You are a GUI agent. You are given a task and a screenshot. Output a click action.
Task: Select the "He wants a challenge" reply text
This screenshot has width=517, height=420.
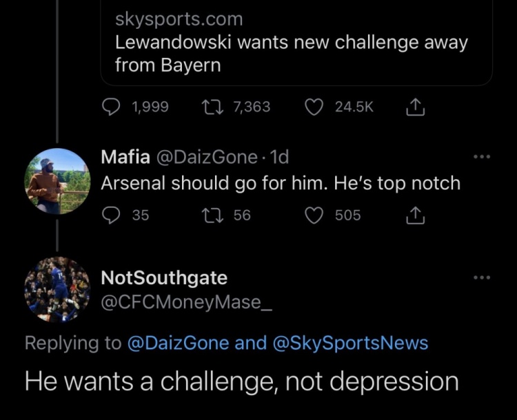pos(241,381)
